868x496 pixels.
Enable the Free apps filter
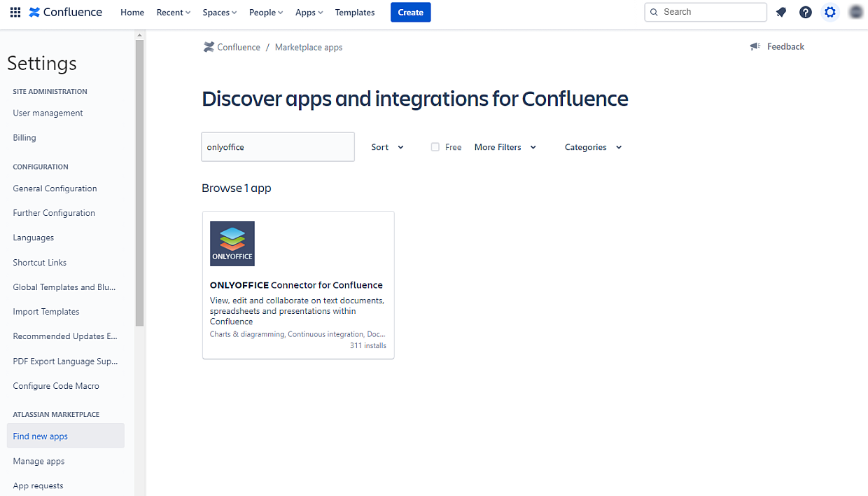(435, 147)
